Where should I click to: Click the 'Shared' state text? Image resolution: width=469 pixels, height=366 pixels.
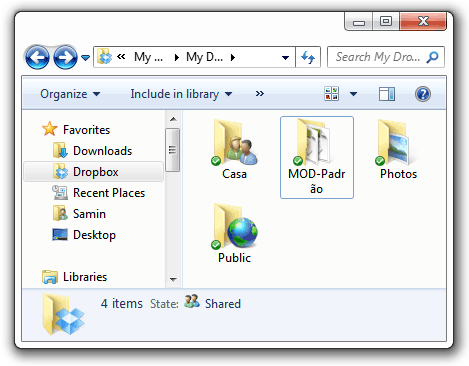click(223, 304)
